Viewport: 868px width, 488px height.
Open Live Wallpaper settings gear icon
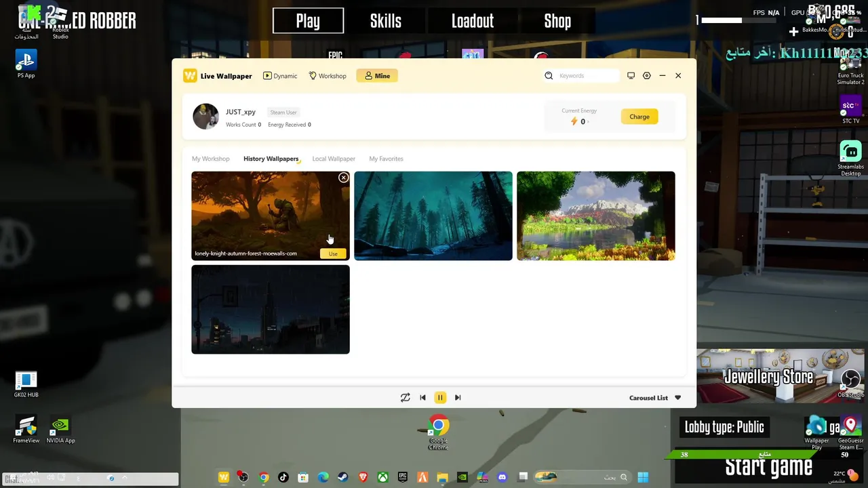(x=647, y=76)
